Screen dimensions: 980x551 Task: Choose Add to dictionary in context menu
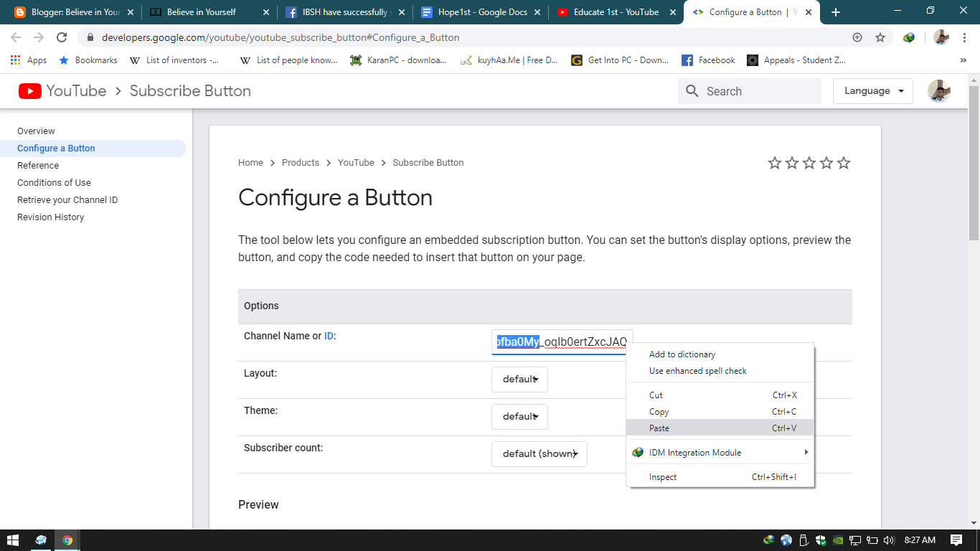(x=720, y=354)
